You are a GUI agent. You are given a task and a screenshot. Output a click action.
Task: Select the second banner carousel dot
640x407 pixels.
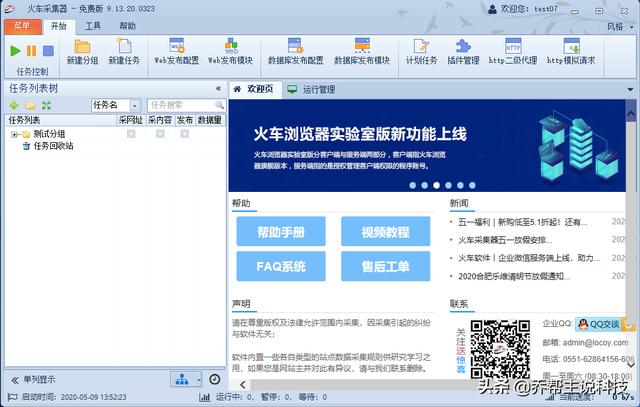tap(424, 185)
